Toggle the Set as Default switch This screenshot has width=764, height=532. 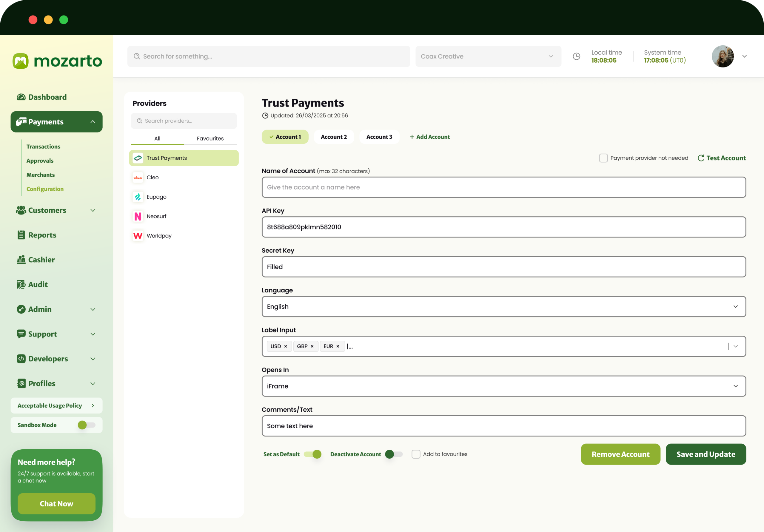pyautogui.click(x=312, y=454)
